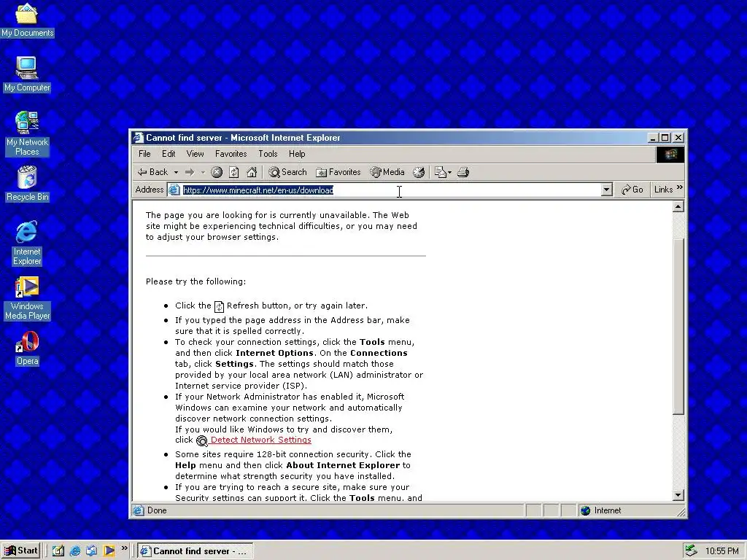Maximize the Internet Explorer window
The height and width of the screenshot is (560, 747).
[x=665, y=138]
